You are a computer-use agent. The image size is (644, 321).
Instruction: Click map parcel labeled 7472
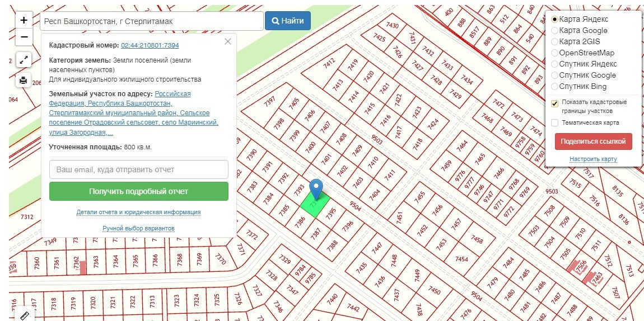tap(498, 103)
